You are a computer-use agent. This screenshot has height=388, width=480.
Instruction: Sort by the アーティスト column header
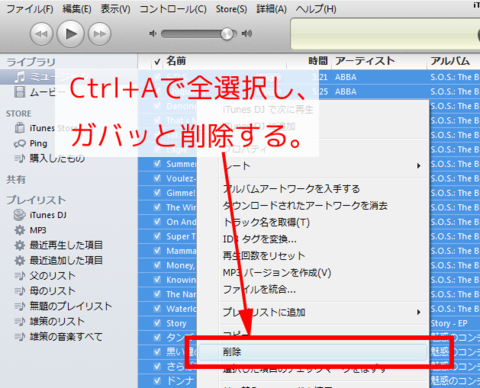point(365,61)
